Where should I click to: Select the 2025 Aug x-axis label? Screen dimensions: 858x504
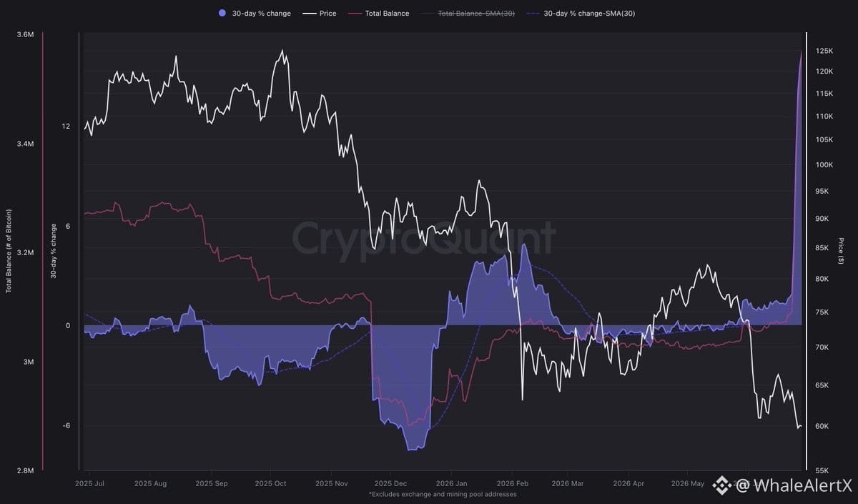[150, 484]
